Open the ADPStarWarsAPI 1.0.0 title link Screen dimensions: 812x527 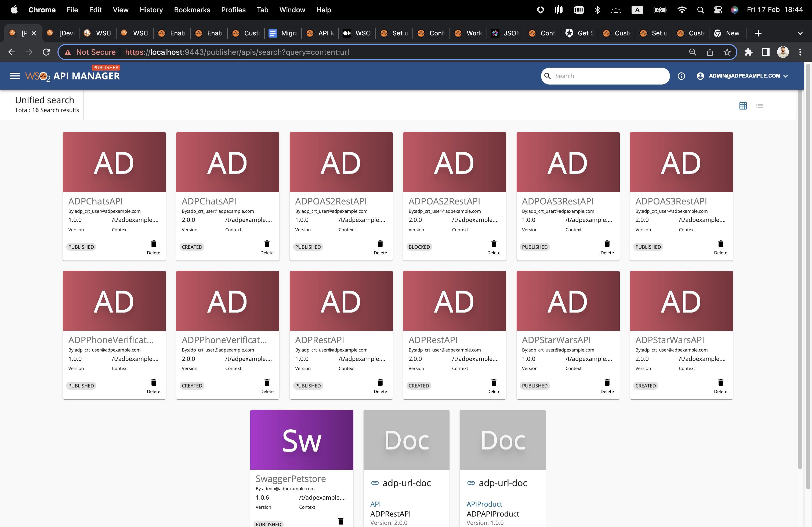pyautogui.click(x=556, y=340)
